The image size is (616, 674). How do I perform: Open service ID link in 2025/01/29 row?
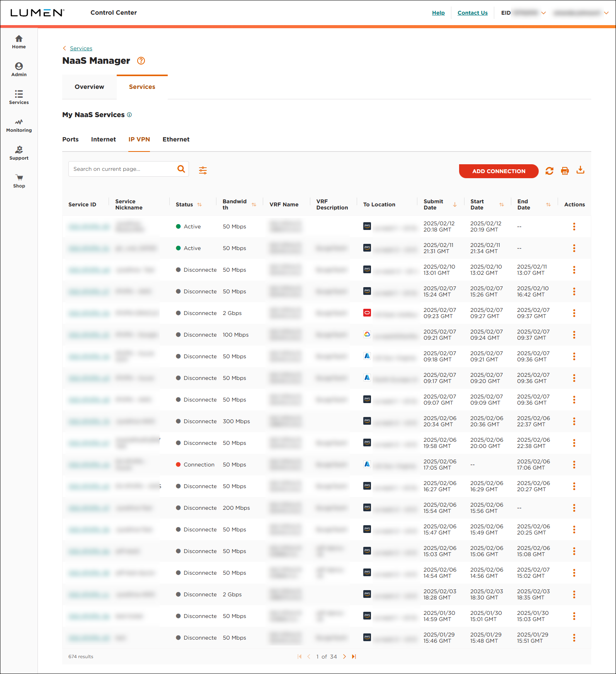(89, 638)
